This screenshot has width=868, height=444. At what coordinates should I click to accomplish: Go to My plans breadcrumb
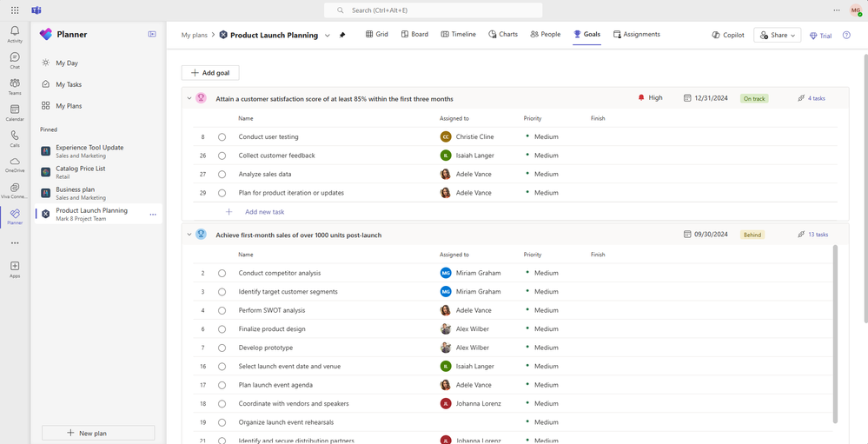tap(195, 35)
